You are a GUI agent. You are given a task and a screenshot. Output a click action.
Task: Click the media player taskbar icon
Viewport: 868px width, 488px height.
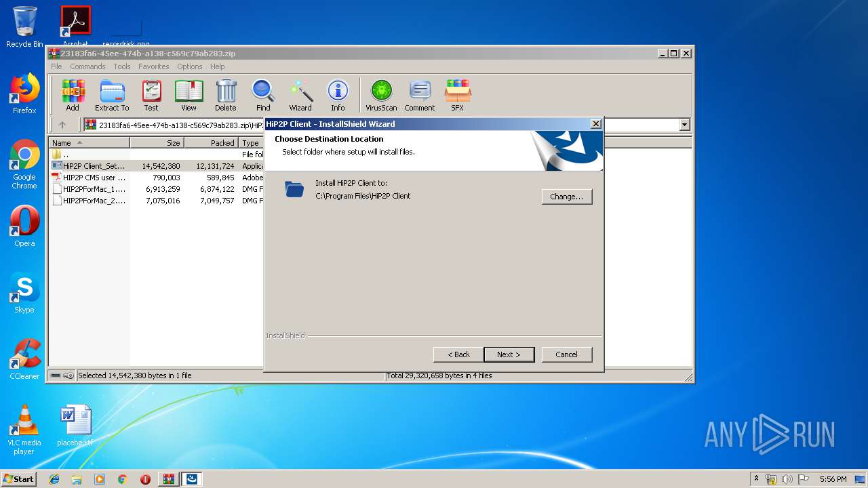100,479
